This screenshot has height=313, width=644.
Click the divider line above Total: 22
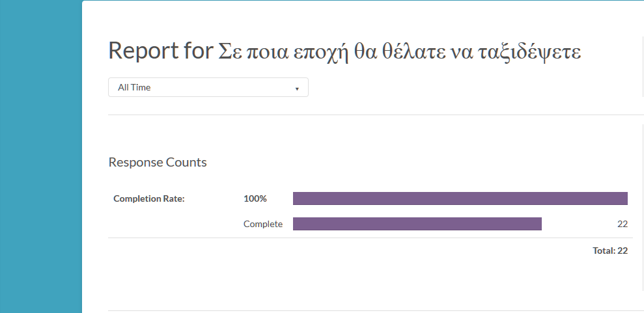(370, 238)
